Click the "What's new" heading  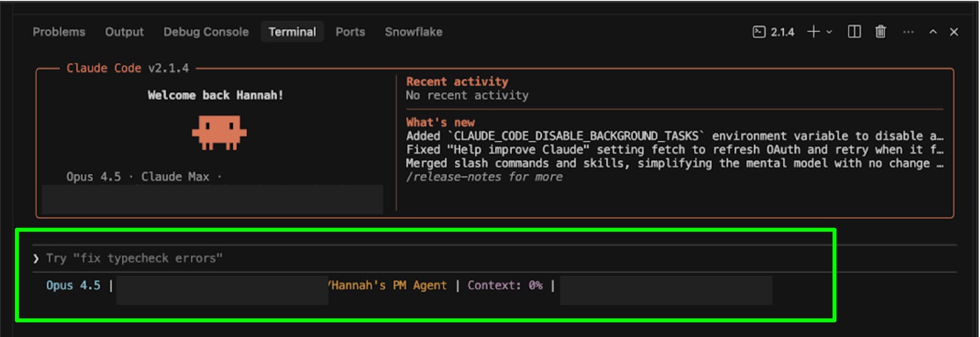(441, 122)
